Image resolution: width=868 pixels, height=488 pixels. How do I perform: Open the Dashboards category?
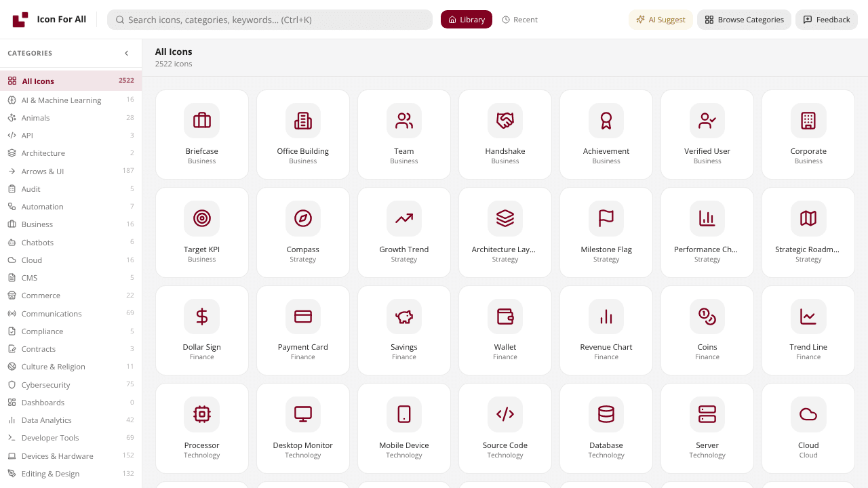click(x=71, y=402)
